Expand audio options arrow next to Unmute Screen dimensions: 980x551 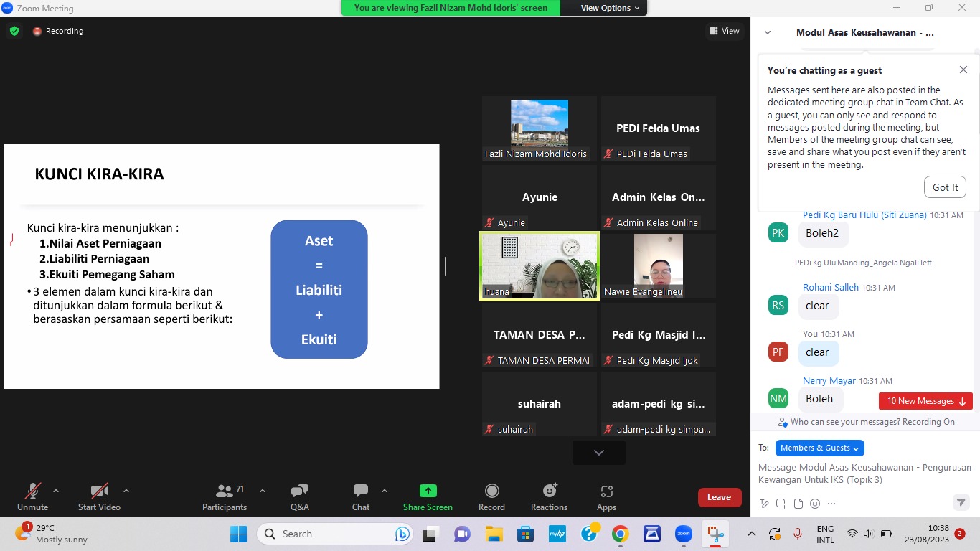click(56, 491)
